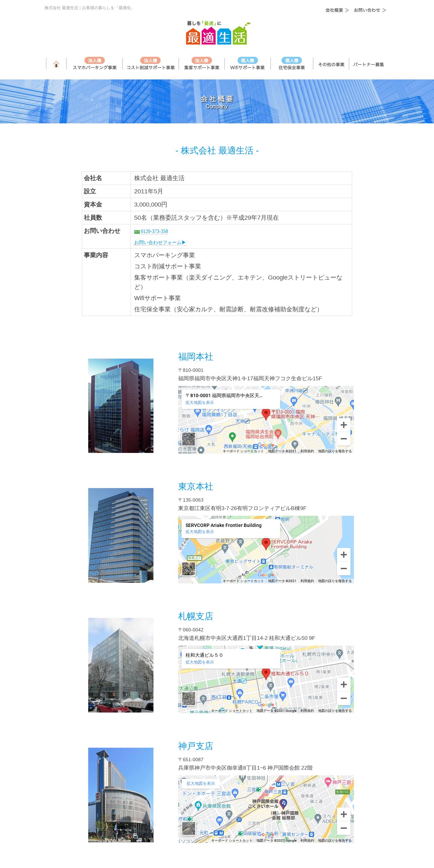Open パートナー募集 menu item
The width and height of the screenshot is (434, 868).
368,65
